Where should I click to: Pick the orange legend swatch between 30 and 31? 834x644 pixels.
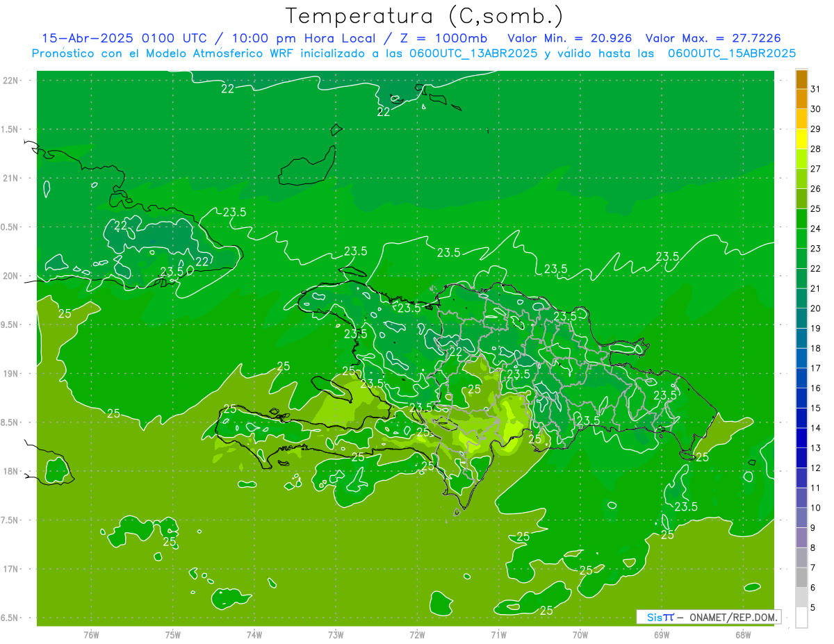[x=801, y=99]
